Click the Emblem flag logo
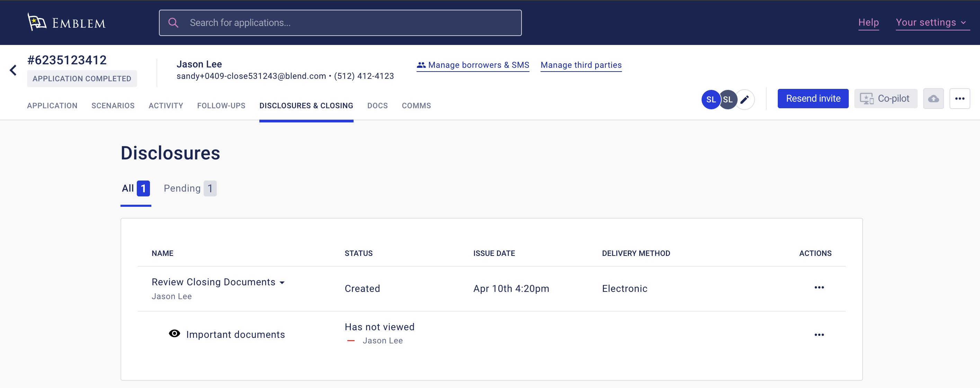 click(37, 22)
